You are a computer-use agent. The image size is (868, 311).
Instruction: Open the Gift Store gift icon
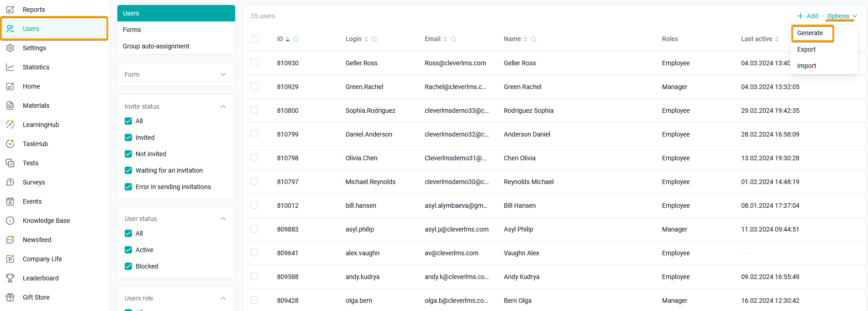pyautogui.click(x=10, y=297)
